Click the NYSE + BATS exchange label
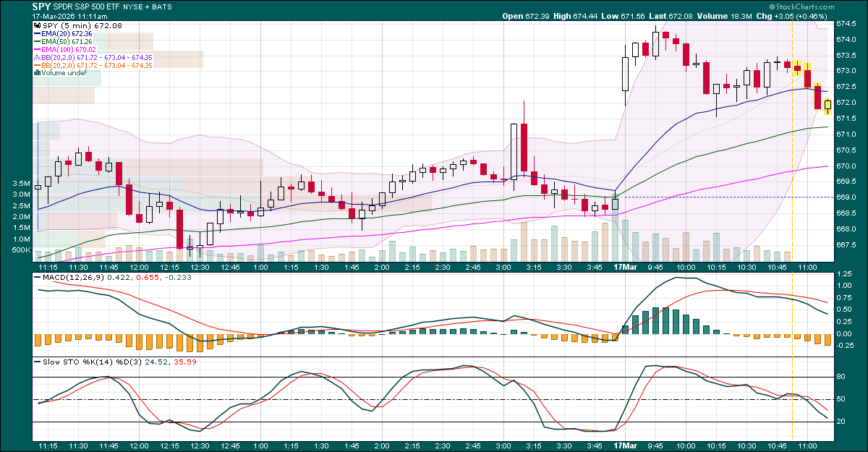The image size is (868, 452). 149,7
